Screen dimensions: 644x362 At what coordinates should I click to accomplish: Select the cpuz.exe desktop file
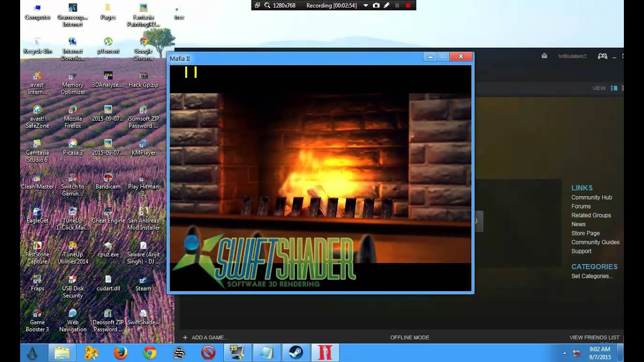pyautogui.click(x=108, y=249)
